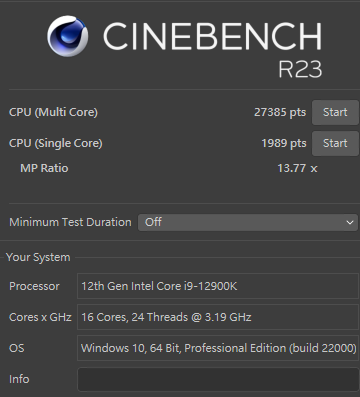Select the CPU (Single Core) label
This screenshot has height=397, width=360.
pyautogui.click(x=56, y=143)
